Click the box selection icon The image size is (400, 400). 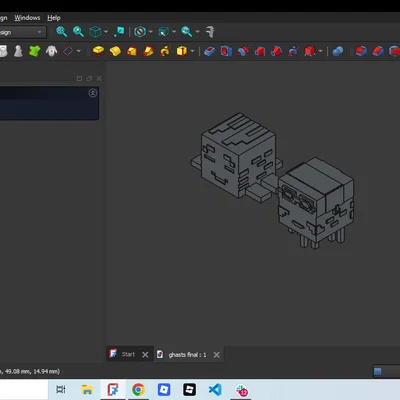click(119, 32)
